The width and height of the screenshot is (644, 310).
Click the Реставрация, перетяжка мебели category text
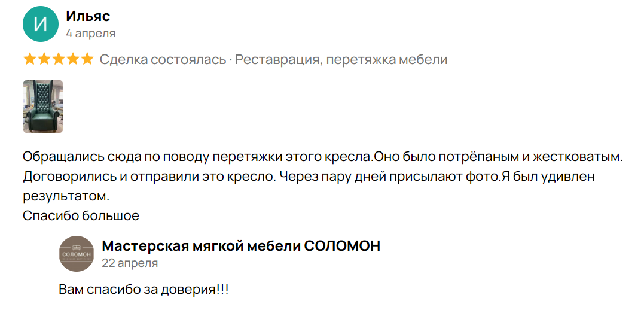tap(341, 60)
